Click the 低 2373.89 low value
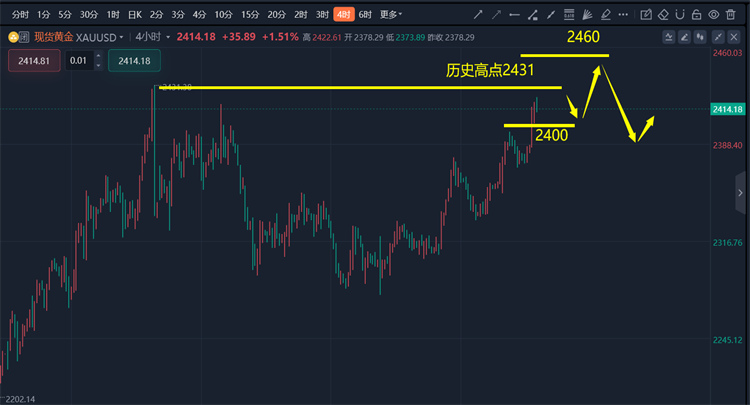The image size is (750, 405). [x=405, y=37]
